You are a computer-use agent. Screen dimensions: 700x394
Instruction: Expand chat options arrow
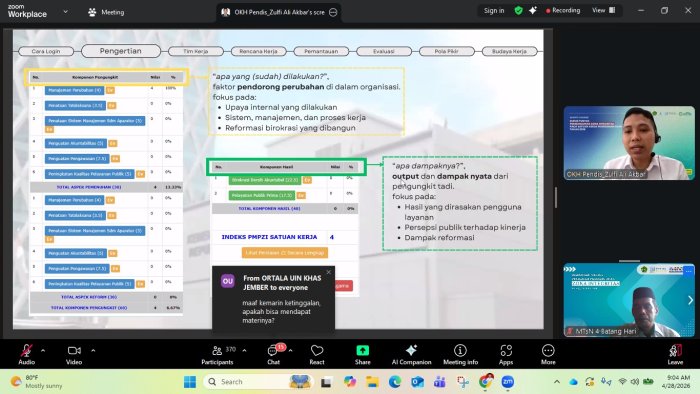pos(291,351)
